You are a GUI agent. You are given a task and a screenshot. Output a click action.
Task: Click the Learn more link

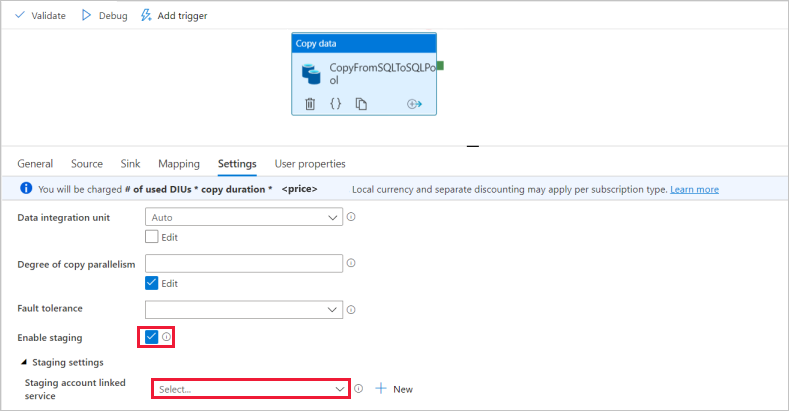[694, 190]
